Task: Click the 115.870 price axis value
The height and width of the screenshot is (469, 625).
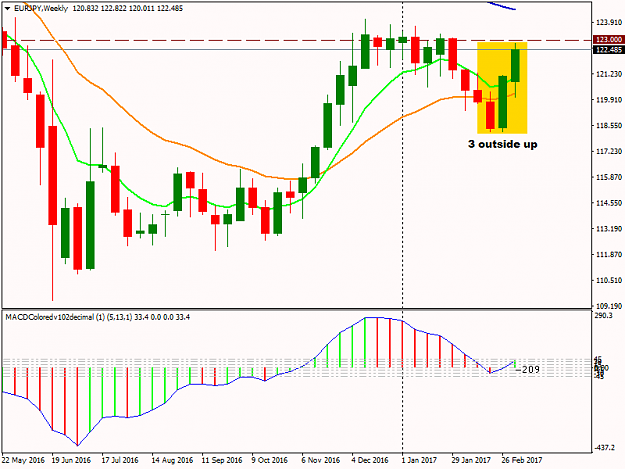Action: (x=609, y=177)
